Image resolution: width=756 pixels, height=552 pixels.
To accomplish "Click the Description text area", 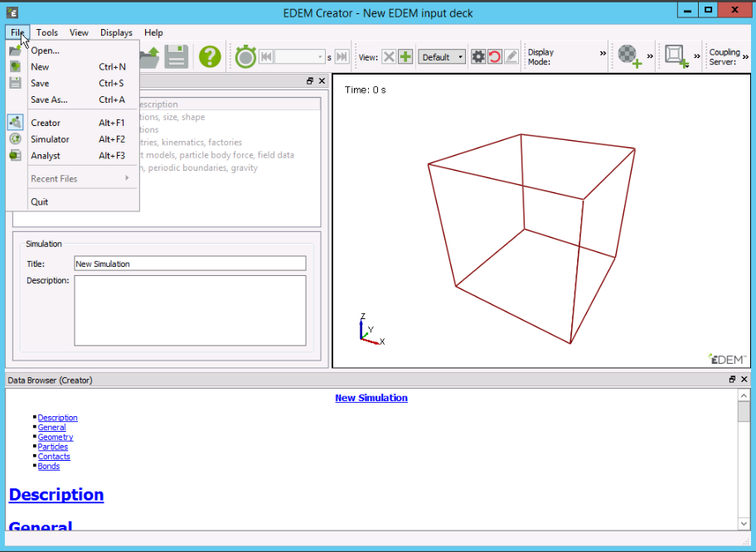I will (190, 311).
